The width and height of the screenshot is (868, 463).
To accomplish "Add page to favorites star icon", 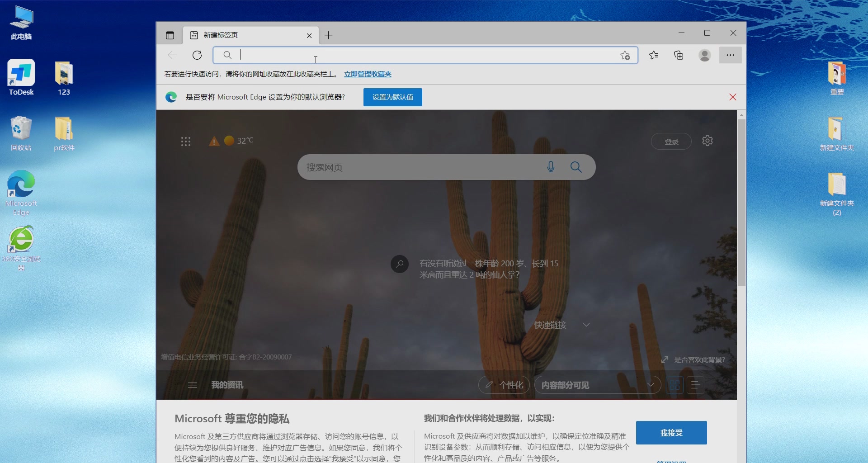I will 625,55.
